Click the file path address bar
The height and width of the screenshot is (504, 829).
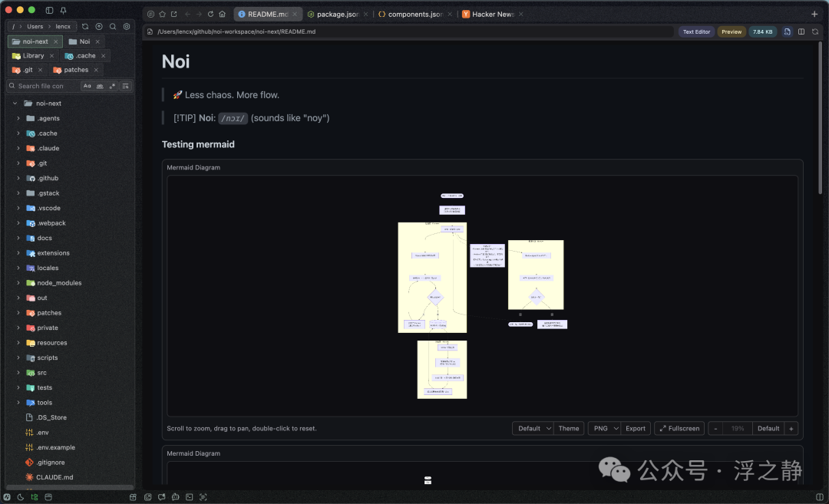[408, 31]
